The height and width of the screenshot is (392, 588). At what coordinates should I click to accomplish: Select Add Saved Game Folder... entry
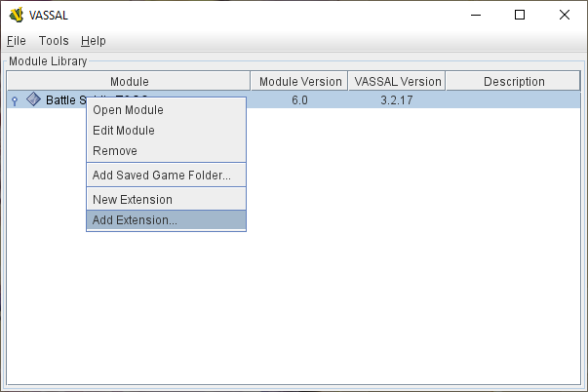click(x=166, y=176)
